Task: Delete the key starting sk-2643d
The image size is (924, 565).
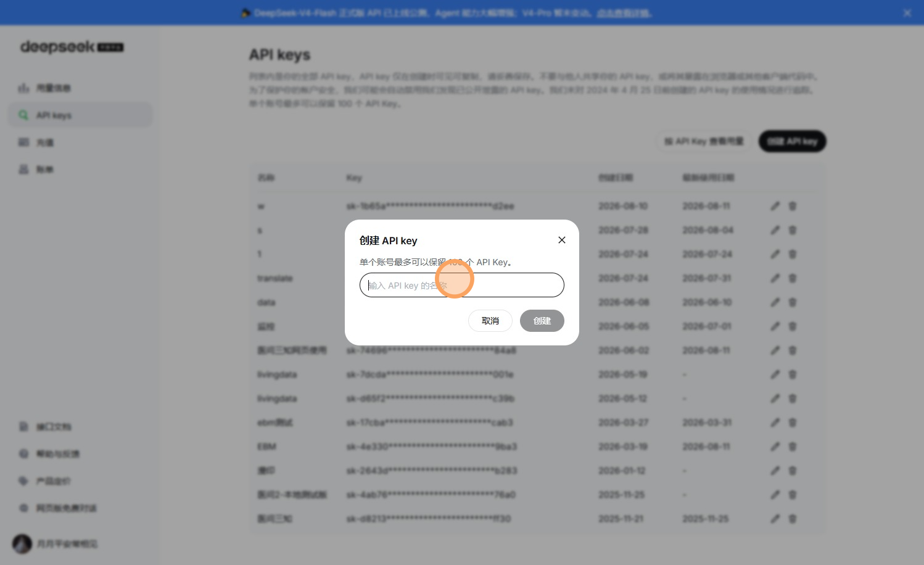Action: point(793,471)
